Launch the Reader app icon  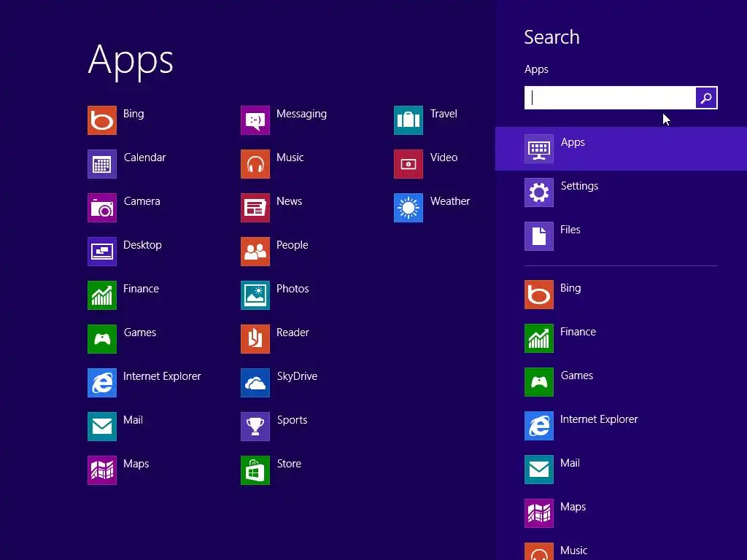pyautogui.click(x=255, y=339)
